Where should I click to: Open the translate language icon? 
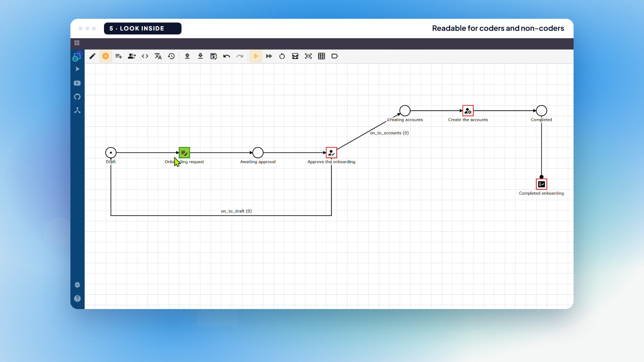[x=158, y=56]
